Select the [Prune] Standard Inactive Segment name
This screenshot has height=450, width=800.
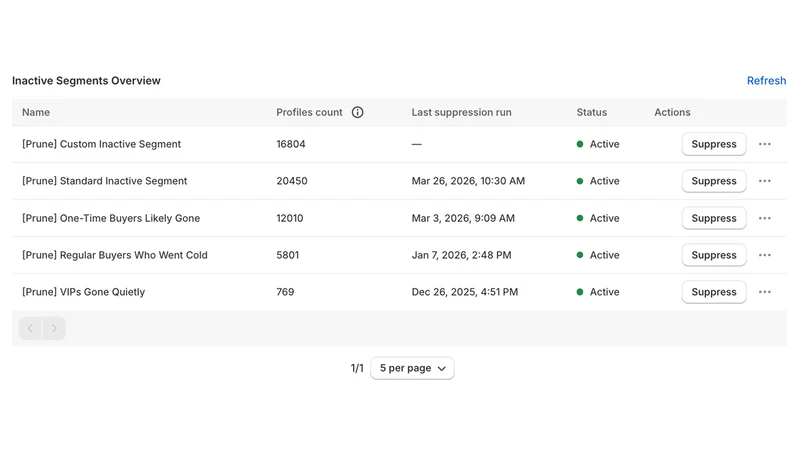[105, 181]
